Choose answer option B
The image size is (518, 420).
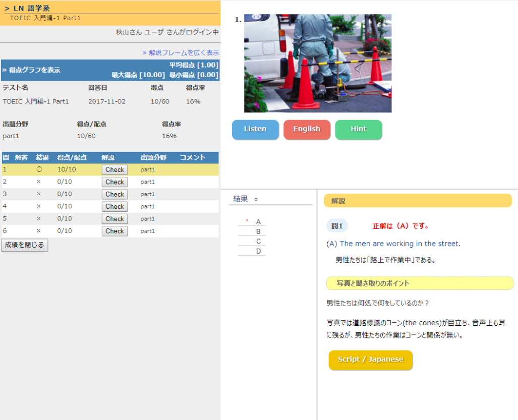[258, 231]
